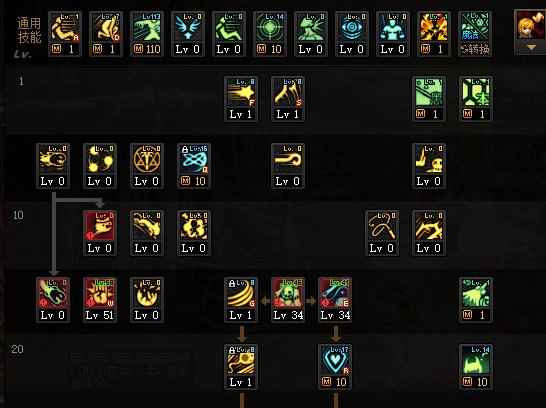Select the fire explosion skill in the general row
Viewport: 546px width, 408px height.
(x=434, y=34)
